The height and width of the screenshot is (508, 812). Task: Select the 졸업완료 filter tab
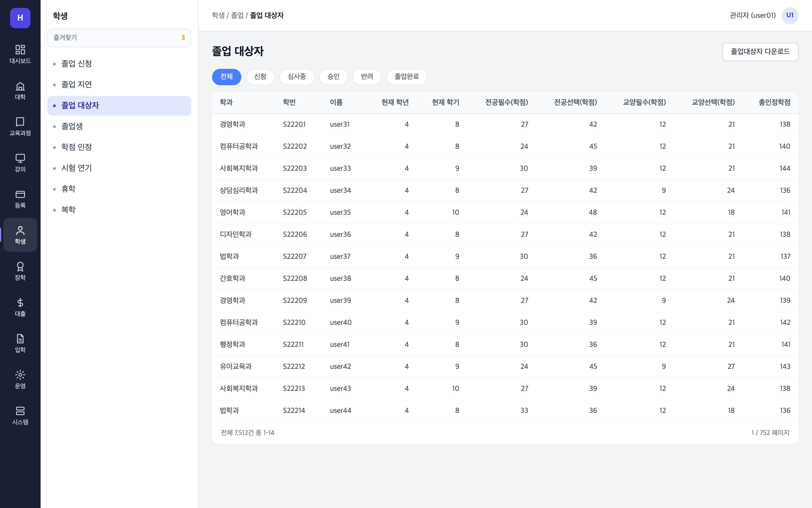(x=407, y=76)
